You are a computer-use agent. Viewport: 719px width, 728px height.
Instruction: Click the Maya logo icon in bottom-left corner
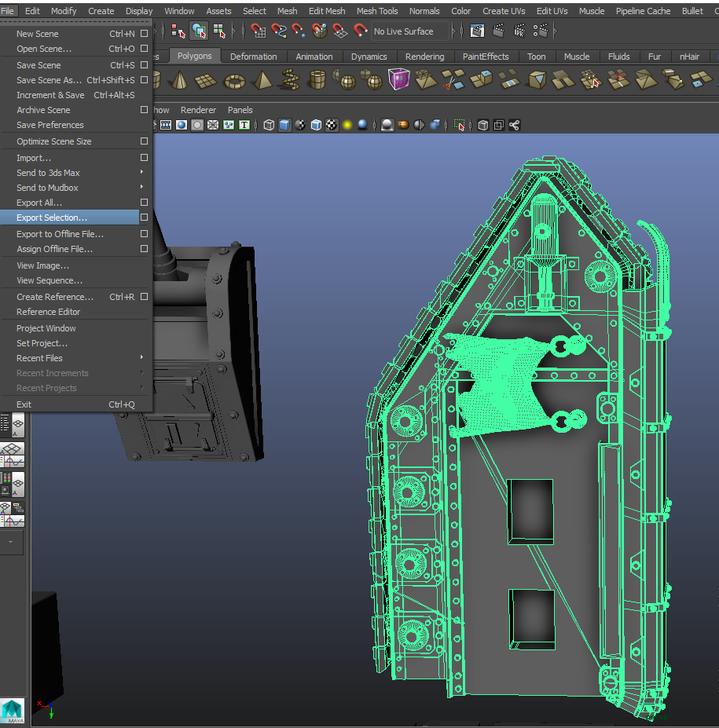coord(13,710)
